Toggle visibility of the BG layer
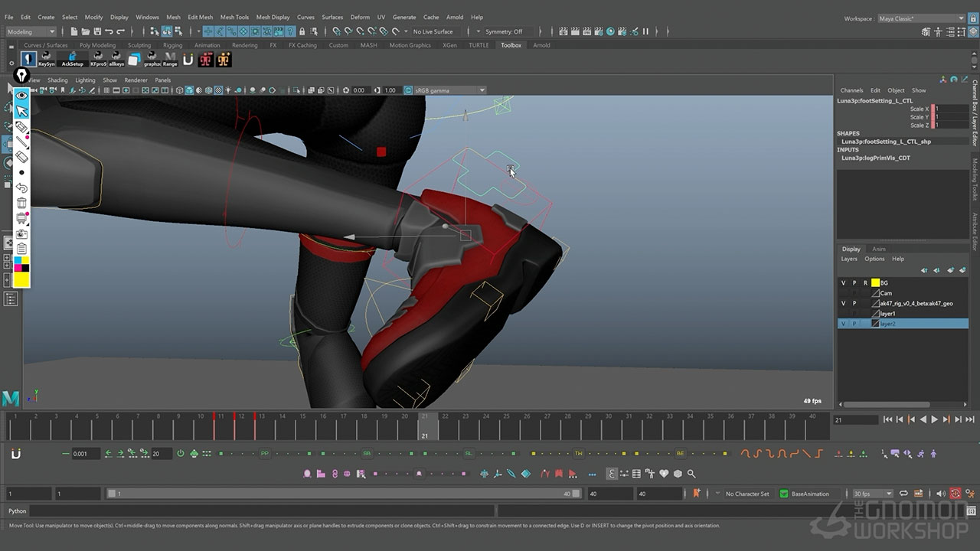Viewport: 980px width, 551px height. [844, 283]
